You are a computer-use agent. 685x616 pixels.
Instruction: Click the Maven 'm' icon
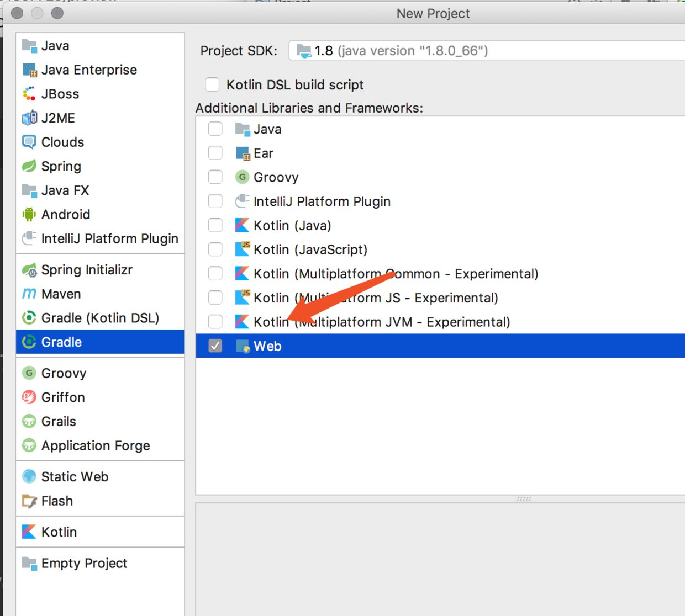29,294
